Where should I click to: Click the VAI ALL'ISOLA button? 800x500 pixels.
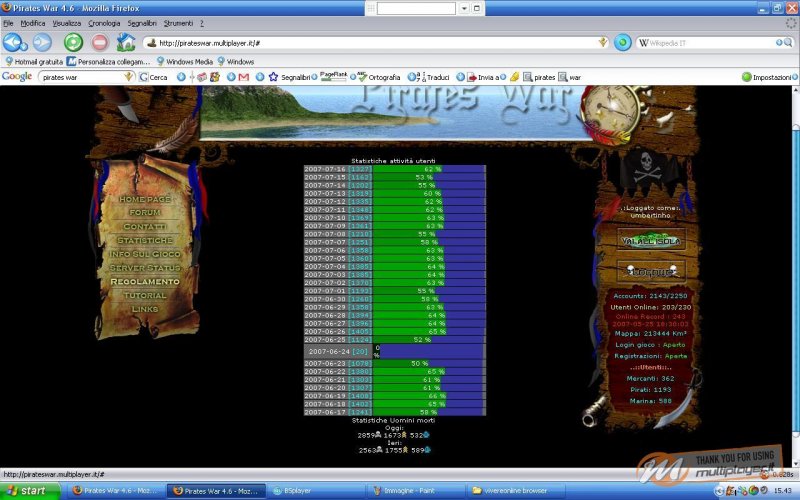click(x=651, y=241)
